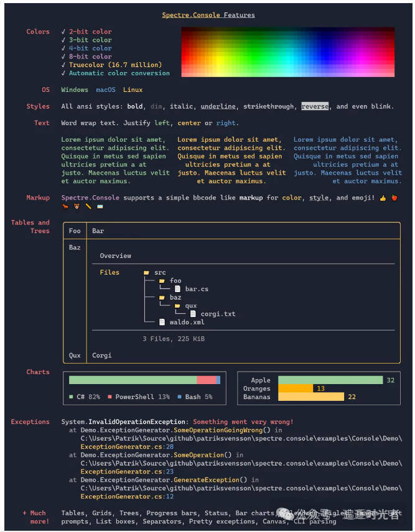
Task: Click the folder icon beside baz
Action: point(162,298)
